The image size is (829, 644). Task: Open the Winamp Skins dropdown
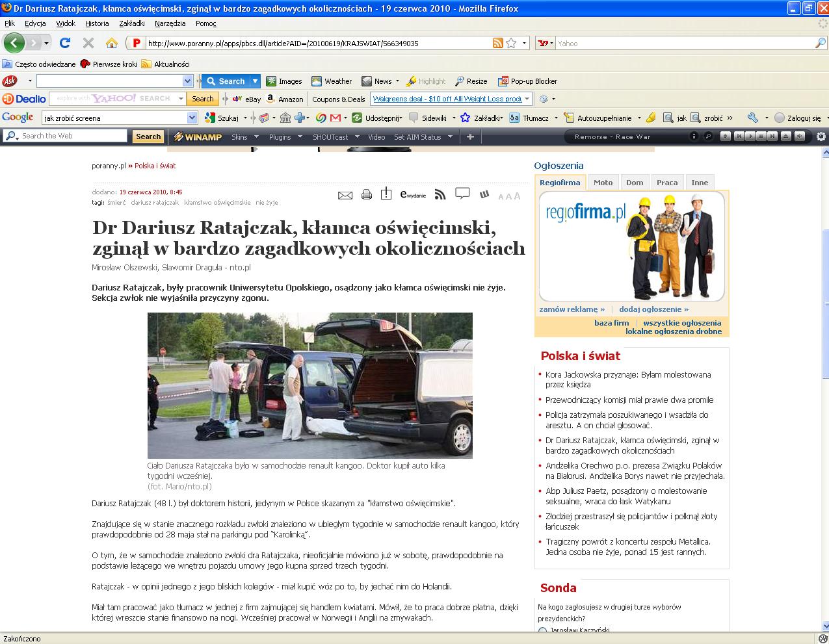[x=245, y=137]
